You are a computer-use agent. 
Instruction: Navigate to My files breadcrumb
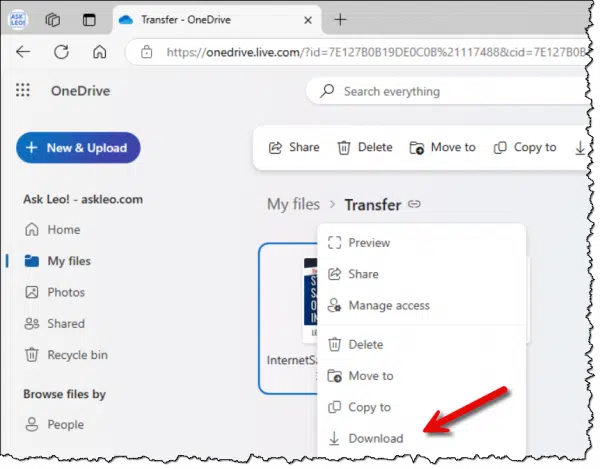coord(293,205)
